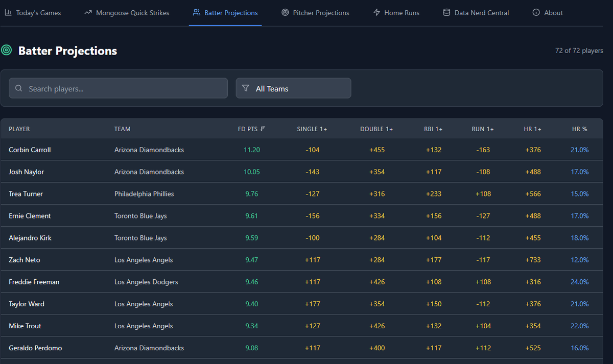Viewport: 613px width, 364px height.
Task: Click Philadelphia Phillies team cell
Action: 144,194
